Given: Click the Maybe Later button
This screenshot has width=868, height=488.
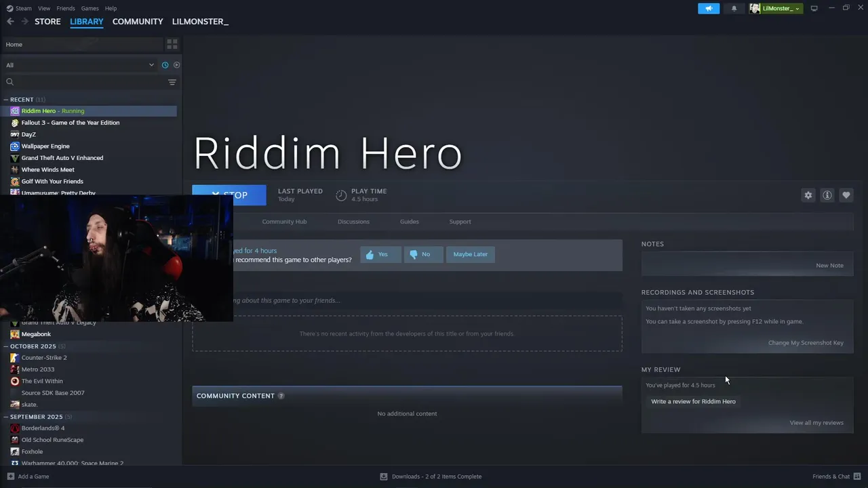Looking at the screenshot, I should pos(471,254).
